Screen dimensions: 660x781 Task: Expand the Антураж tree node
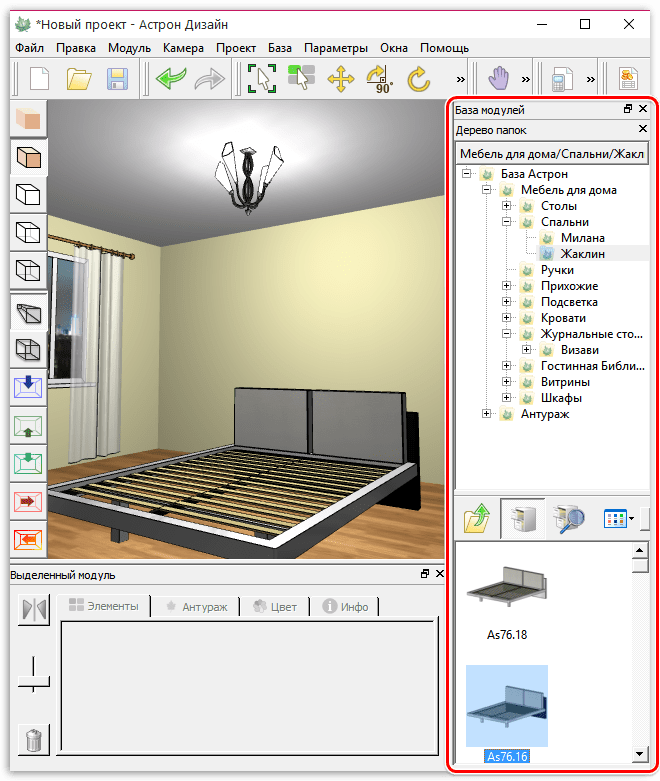[x=487, y=414]
